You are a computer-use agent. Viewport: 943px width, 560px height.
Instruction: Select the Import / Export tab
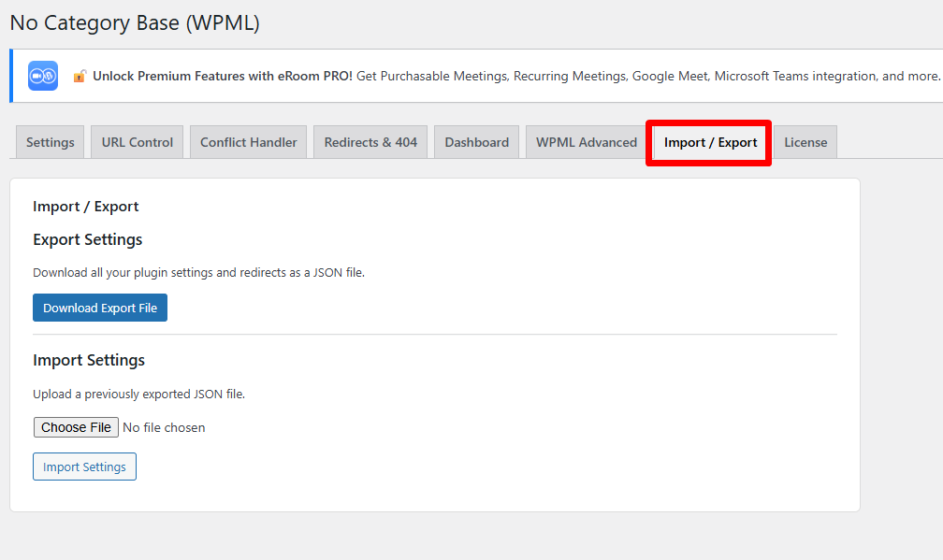click(710, 142)
